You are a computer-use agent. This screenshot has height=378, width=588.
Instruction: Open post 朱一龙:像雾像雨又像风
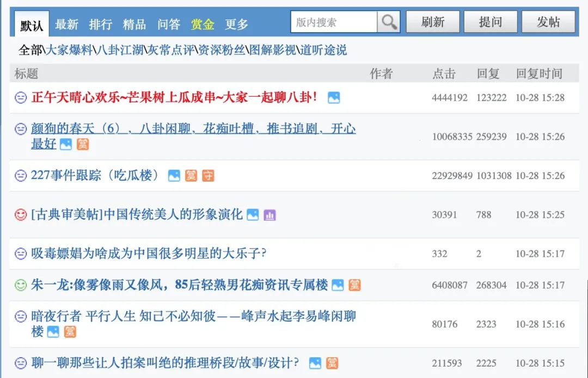(x=180, y=284)
